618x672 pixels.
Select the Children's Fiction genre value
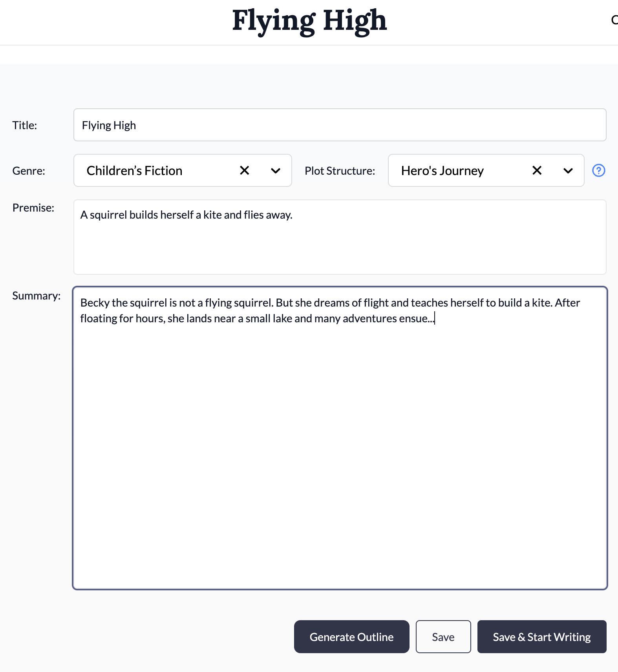click(x=134, y=170)
